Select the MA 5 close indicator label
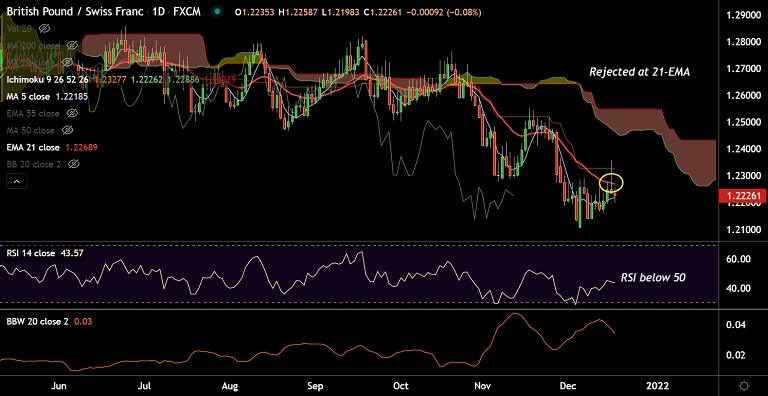Viewport: 768px width, 396px height. pyautogui.click(x=28, y=97)
